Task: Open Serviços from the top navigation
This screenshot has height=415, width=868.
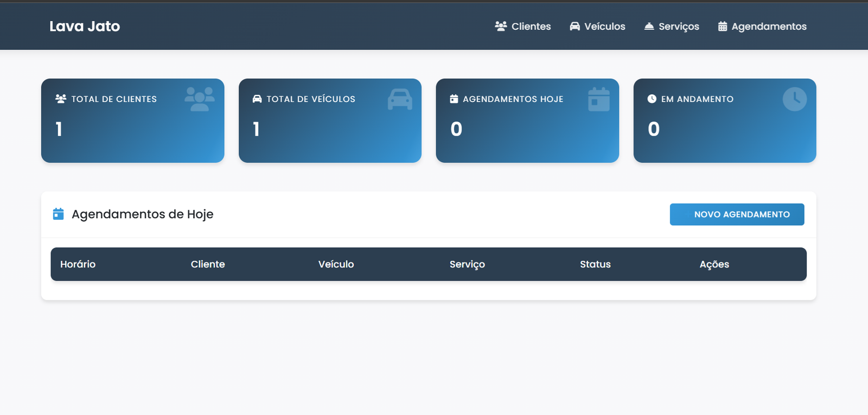Action: point(672,27)
